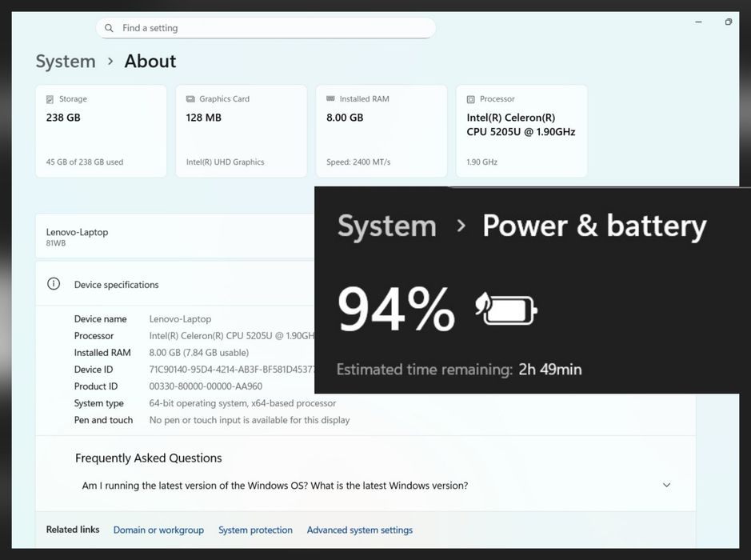
Task: Click the magnifier icon in the search box
Action: [109, 28]
